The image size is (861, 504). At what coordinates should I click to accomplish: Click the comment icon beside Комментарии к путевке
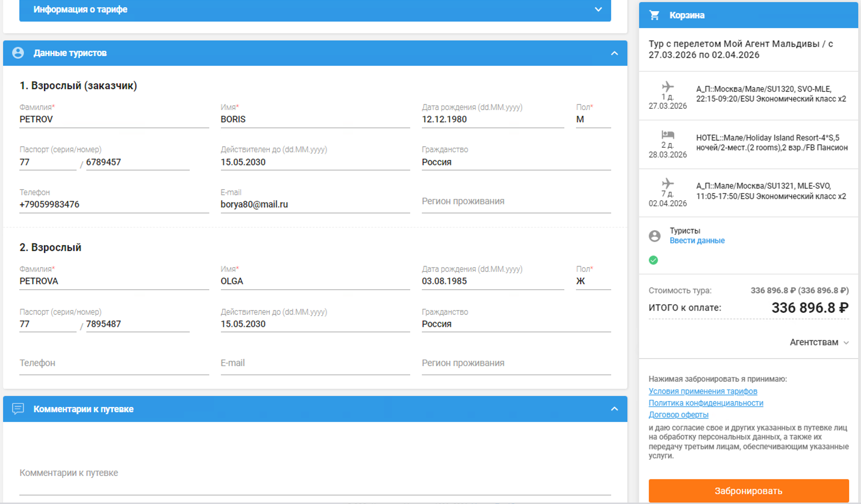pyautogui.click(x=18, y=409)
